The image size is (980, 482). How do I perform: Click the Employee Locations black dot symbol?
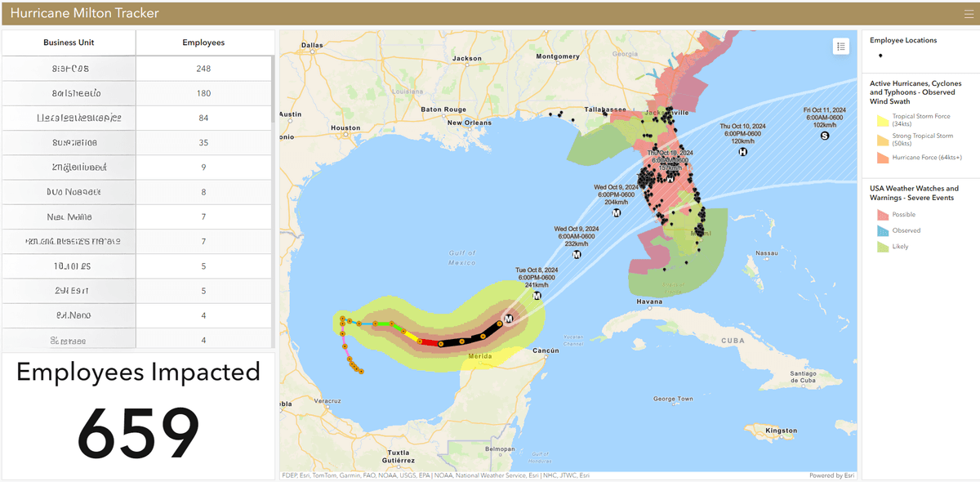coord(880,56)
